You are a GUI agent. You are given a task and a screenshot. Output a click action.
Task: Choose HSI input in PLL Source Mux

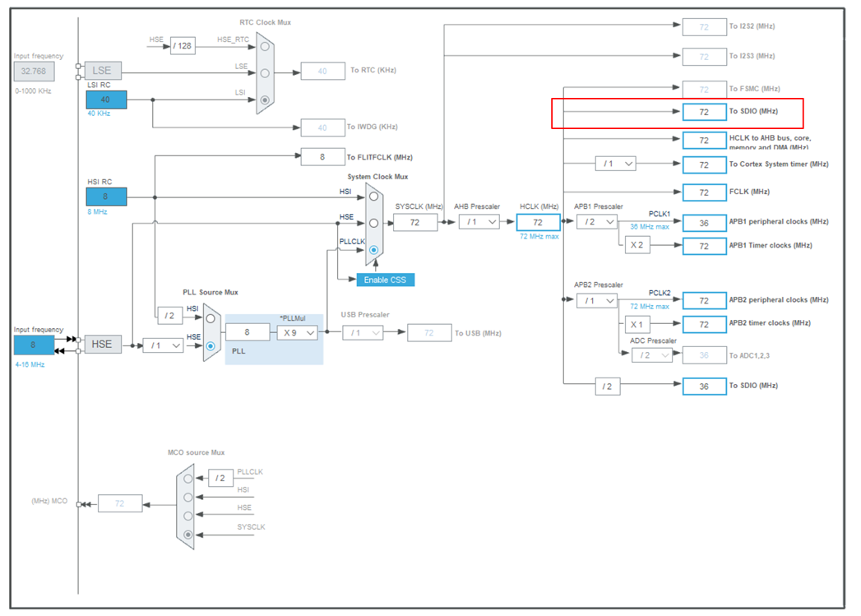tap(211, 317)
